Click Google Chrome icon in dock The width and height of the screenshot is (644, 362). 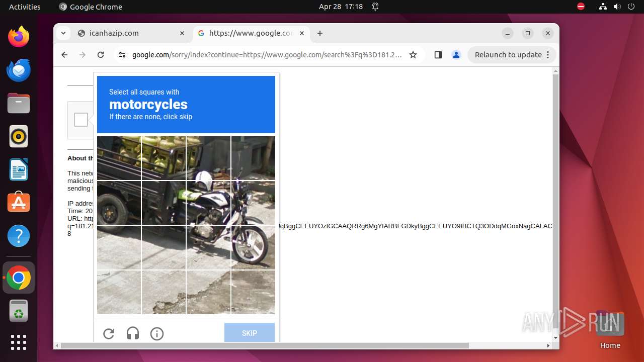19,278
